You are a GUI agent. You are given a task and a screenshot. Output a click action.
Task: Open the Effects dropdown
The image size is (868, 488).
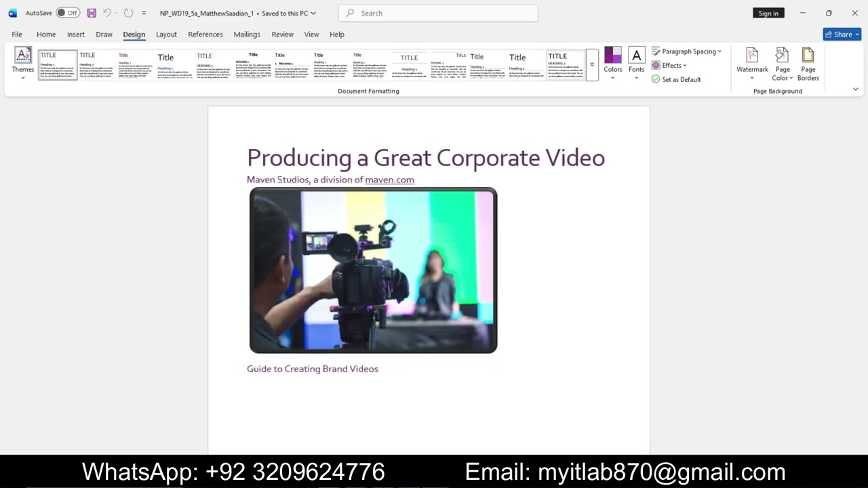(x=669, y=65)
